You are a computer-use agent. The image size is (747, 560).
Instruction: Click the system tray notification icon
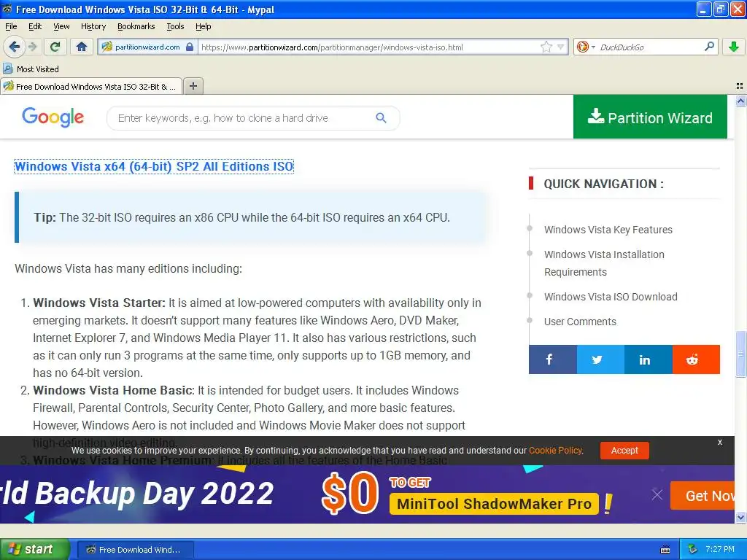693,549
